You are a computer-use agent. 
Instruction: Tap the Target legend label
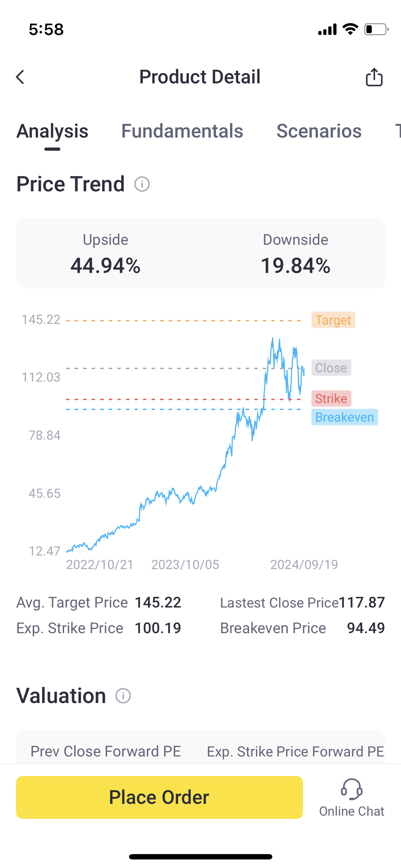pos(333,320)
